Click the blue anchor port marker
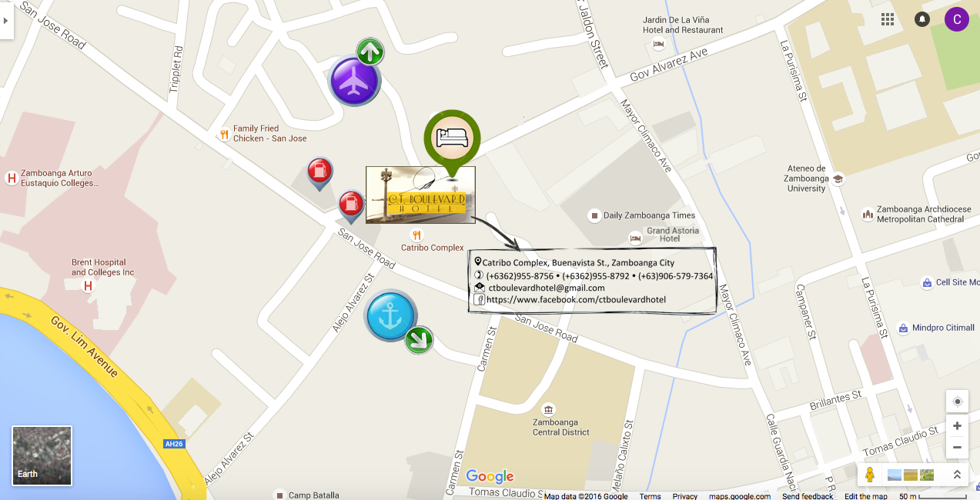 [x=392, y=315]
